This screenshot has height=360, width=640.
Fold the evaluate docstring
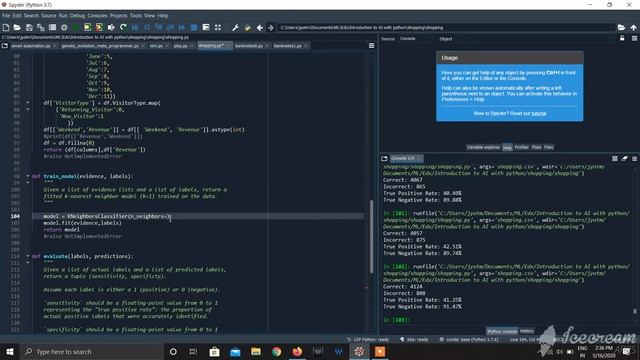click(28, 262)
